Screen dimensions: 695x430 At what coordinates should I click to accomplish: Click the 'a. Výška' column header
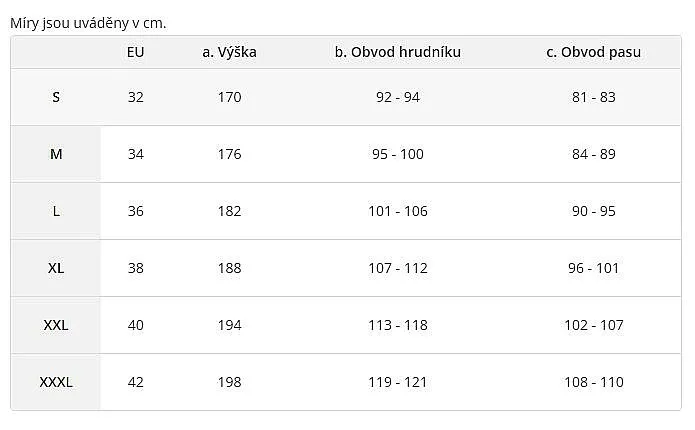[230, 52]
